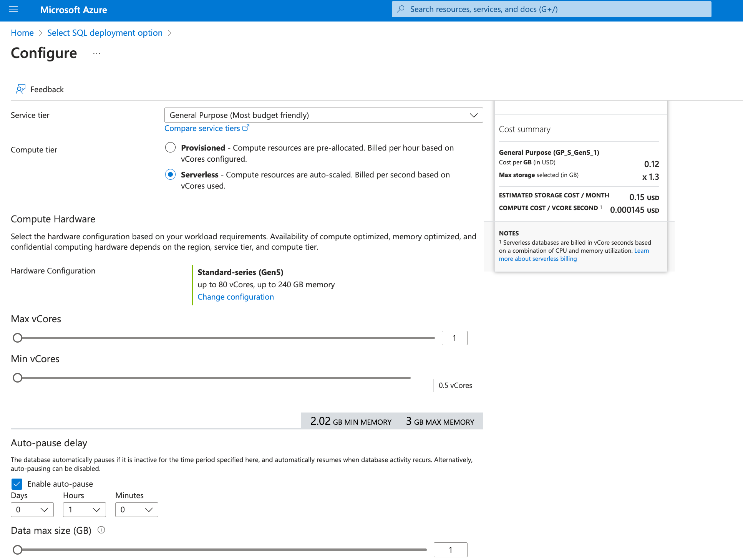Viewport: 743px width, 560px height.
Task: Click the search magnifier icon
Action: point(401,9)
